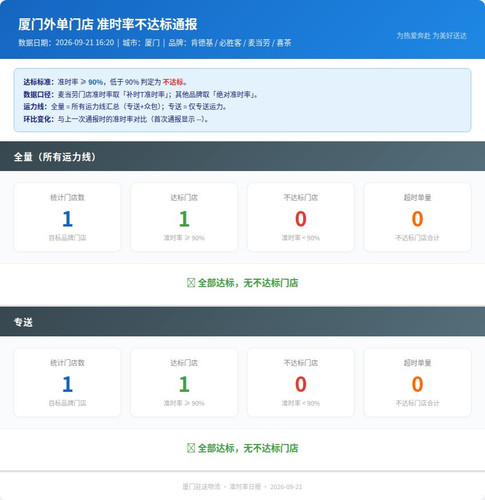The image size is (485, 500).
Task: Click the city label 城市：厦门
Action: (141, 43)
